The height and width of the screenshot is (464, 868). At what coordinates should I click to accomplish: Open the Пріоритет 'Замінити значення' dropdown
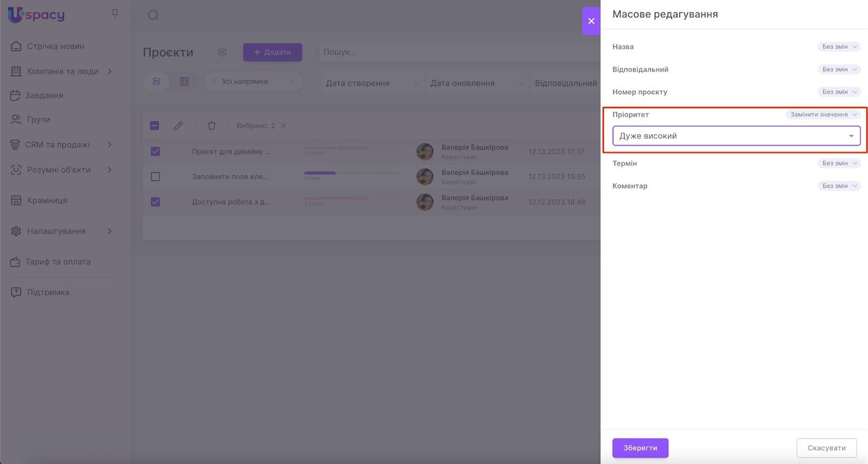[x=824, y=114]
